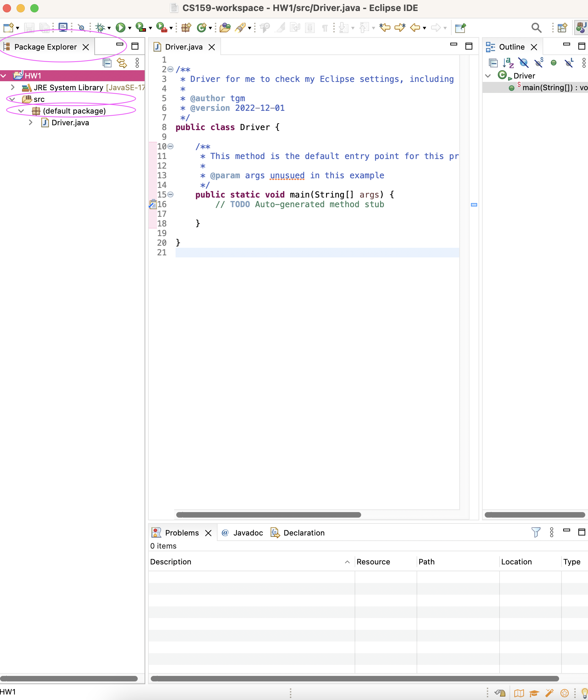Click the Problems view Filter funnel icon

pos(536,532)
